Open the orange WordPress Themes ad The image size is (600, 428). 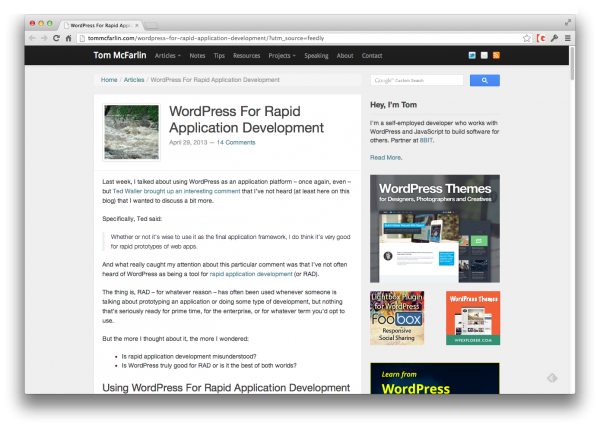[x=473, y=318]
